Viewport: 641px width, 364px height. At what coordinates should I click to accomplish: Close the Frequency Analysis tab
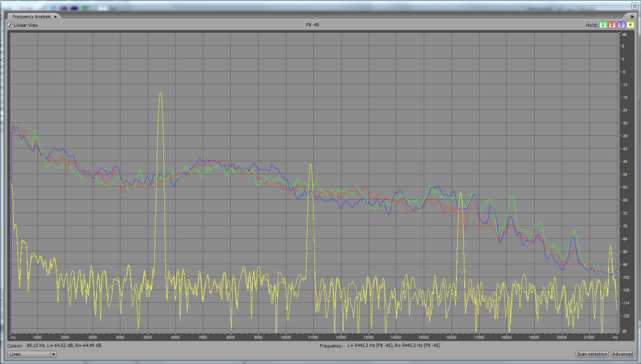[x=55, y=17]
